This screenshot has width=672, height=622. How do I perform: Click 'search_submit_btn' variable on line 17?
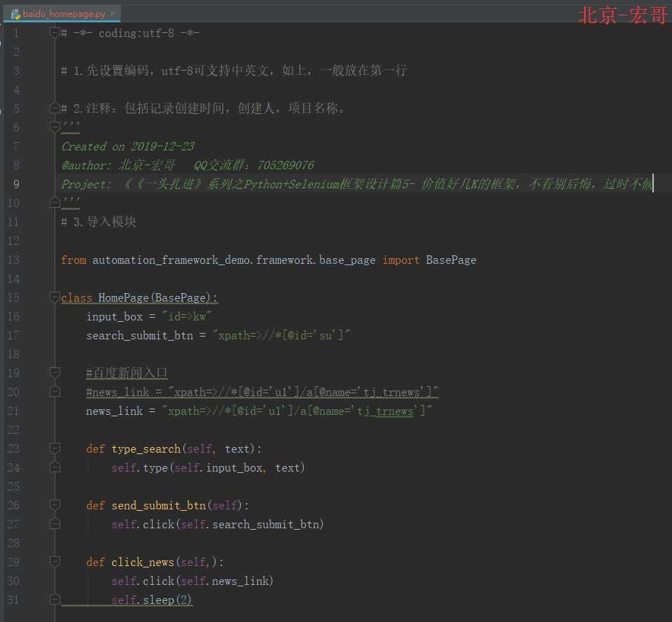click(x=140, y=335)
